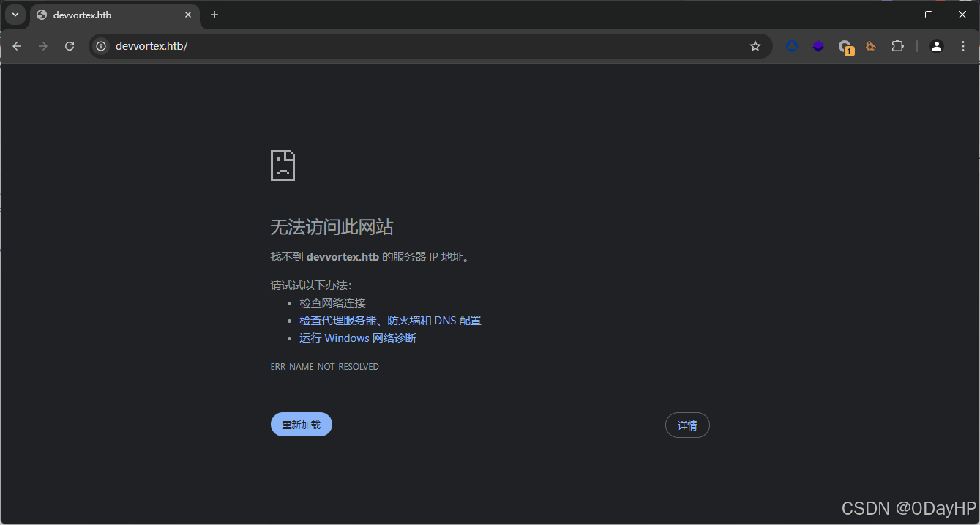The height and width of the screenshot is (525, 980).
Task: Open the tab search dropdown arrow
Action: [x=15, y=15]
